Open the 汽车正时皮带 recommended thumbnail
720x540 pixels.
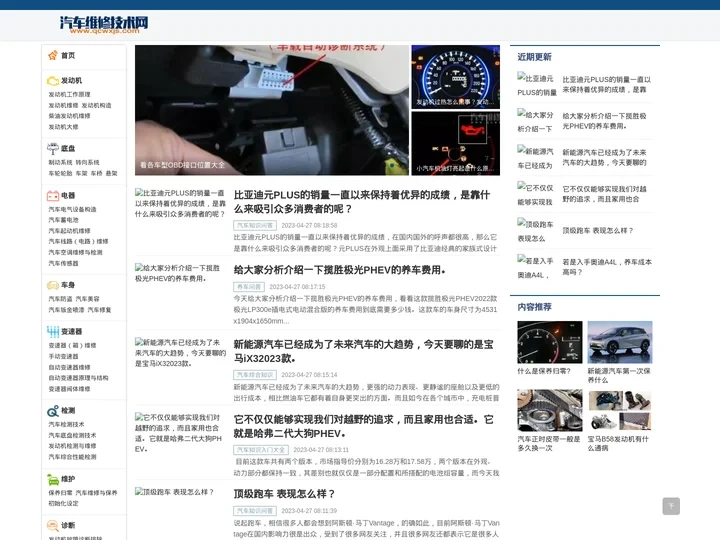point(550,410)
